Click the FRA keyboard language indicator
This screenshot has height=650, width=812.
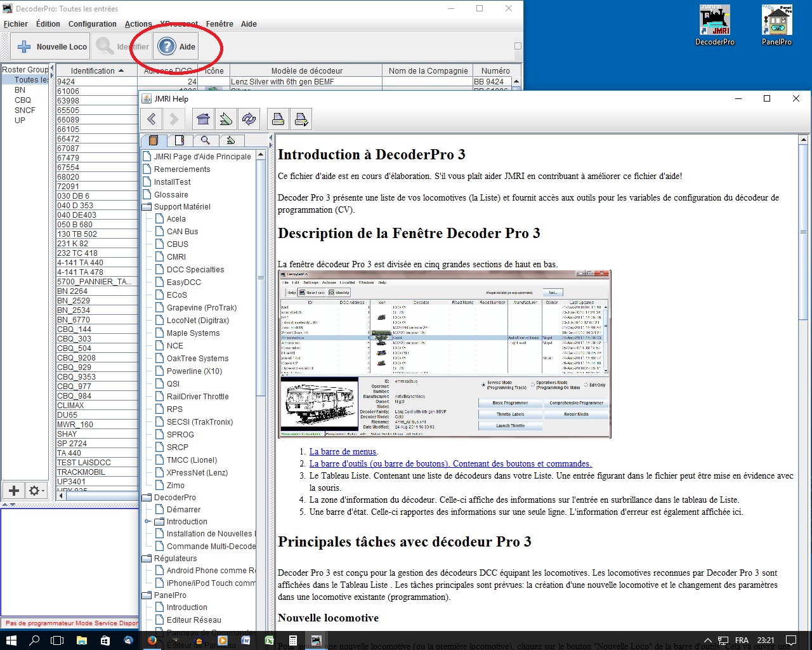(x=742, y=640)
